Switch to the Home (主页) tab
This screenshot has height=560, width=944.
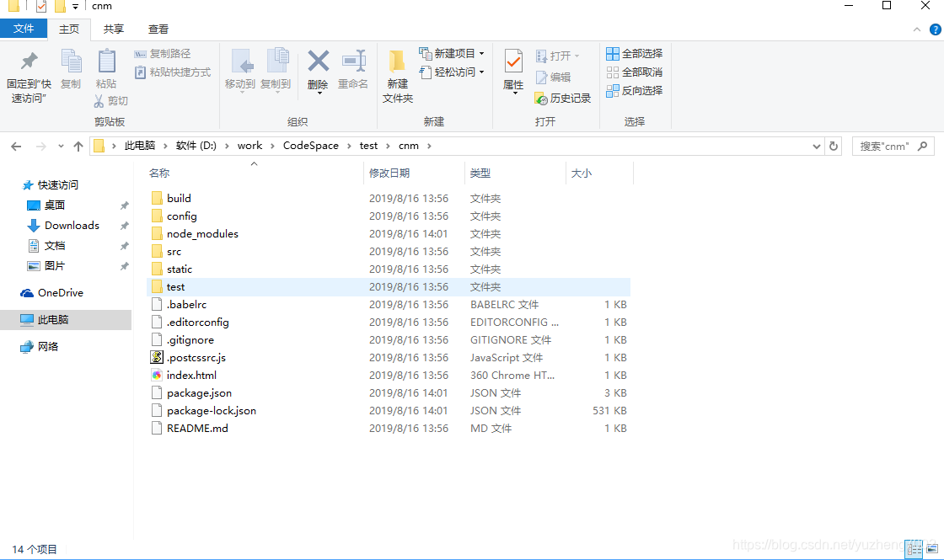click(x=68, y=29)
